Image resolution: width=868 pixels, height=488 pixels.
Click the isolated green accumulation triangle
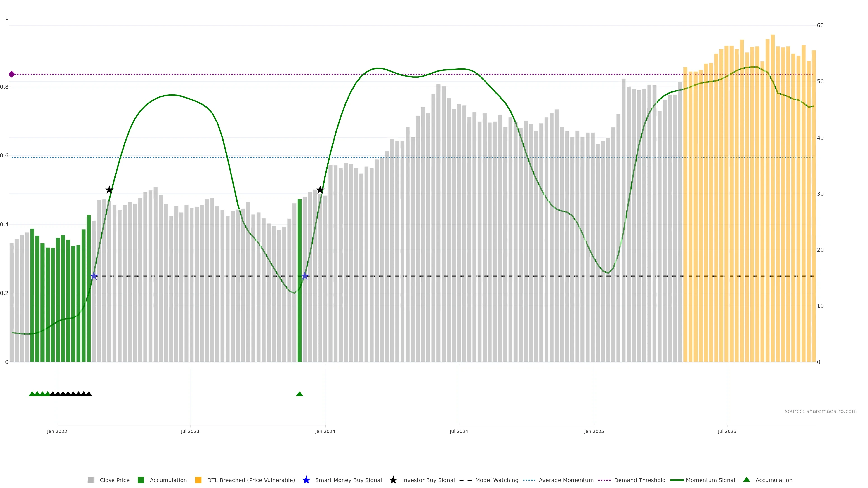(x=300, y=394)
